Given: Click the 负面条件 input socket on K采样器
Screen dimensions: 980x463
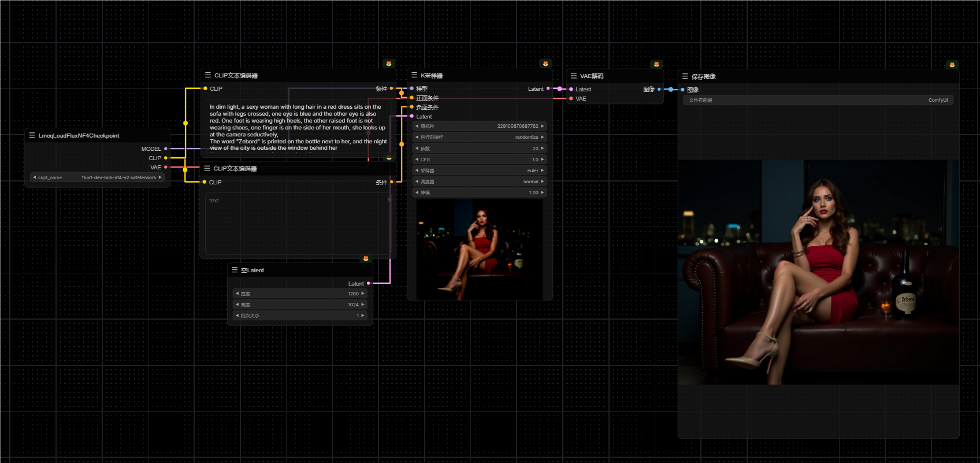Looking at the screenshot, I should point(411,107).
